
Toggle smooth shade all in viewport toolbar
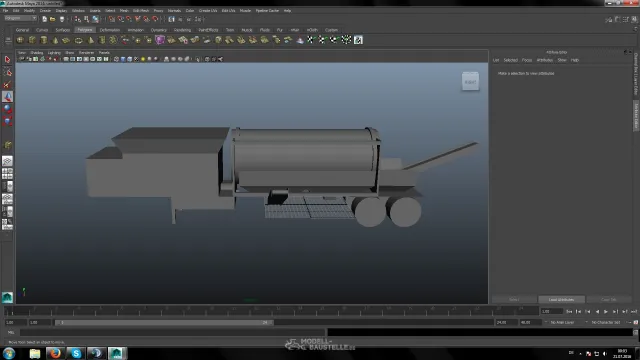(123, 59)
